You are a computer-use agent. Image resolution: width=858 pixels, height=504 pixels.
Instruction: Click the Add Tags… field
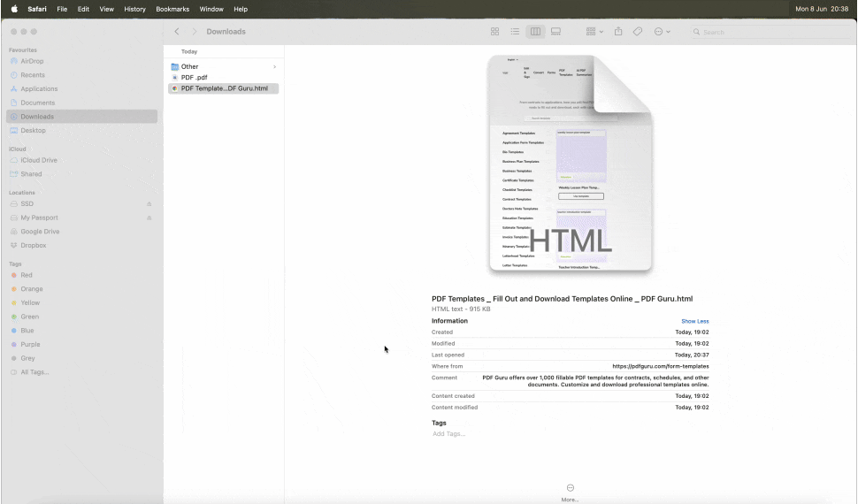click(448, 434)
